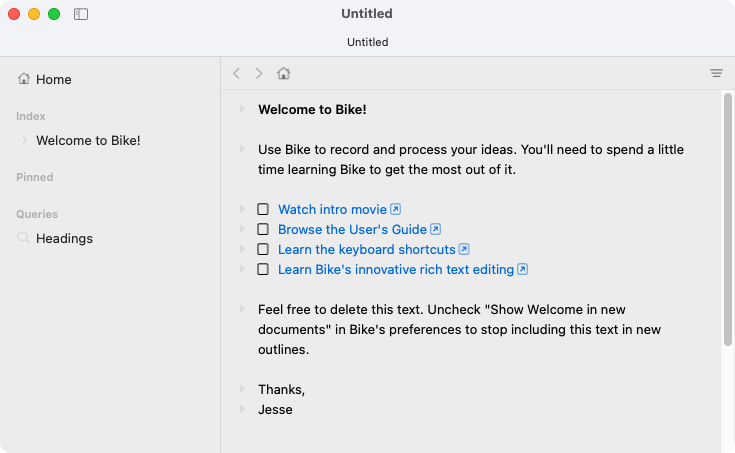Expand Welcome to Bike! in sidebar index
Viewport: 735px width, 453px height.
click(x=24, y=140)
